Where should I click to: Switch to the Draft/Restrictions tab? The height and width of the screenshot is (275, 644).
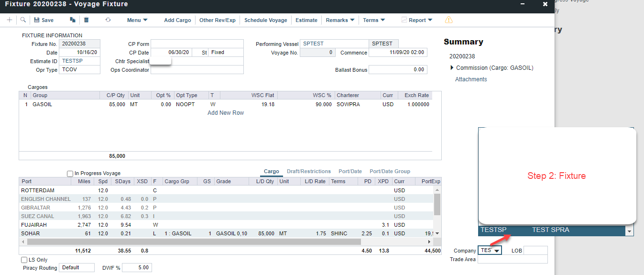coord(308,171)
